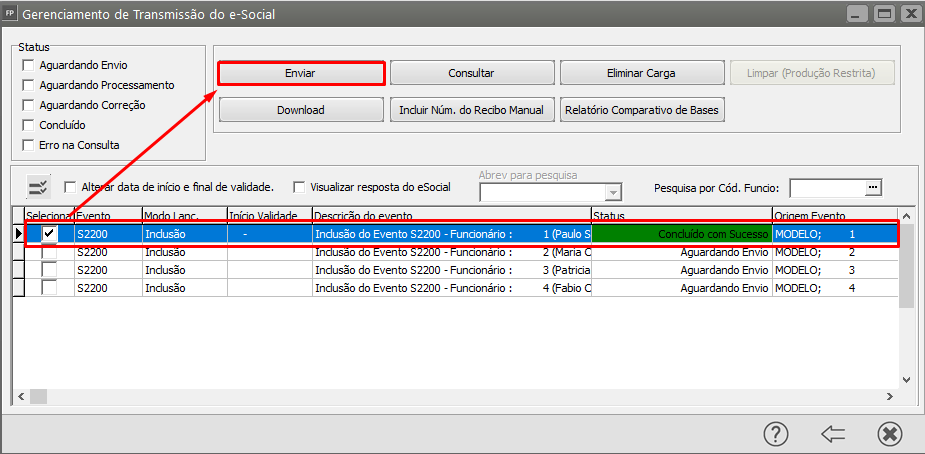Check Erro na Consulta filter

(28, 145)
